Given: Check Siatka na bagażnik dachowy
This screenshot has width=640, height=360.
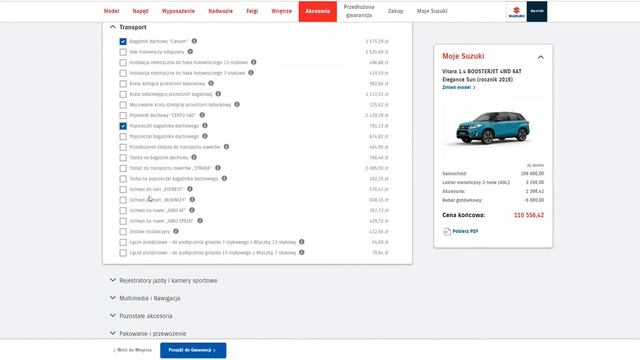Looking at the screenshot, I should click(x=123, y=158).
